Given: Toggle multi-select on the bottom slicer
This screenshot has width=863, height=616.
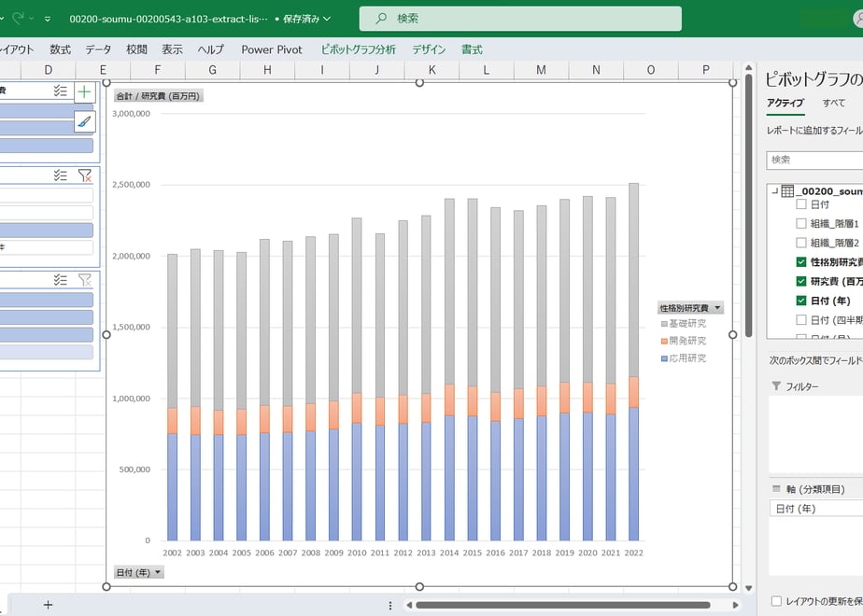Looking at the screenshot, I should click(x=61, y=280).
